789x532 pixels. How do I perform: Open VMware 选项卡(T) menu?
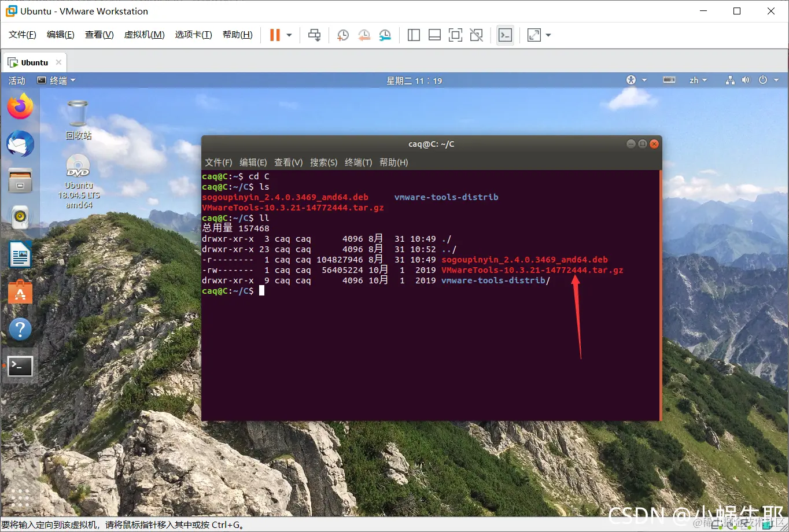pos(193,35)
